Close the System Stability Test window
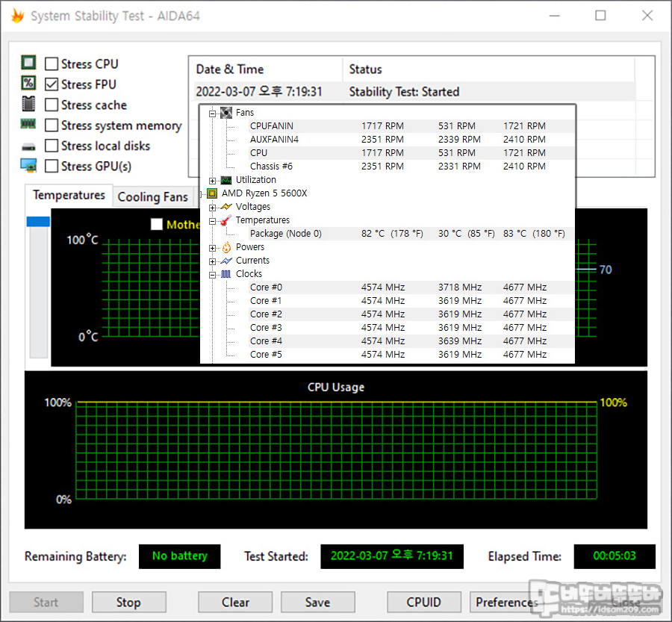672x622 pixels. click(x=647, y=16)
